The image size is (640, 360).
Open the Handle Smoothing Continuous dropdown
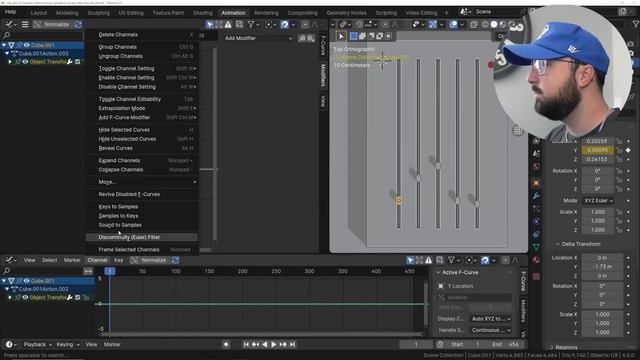point(491,330)
